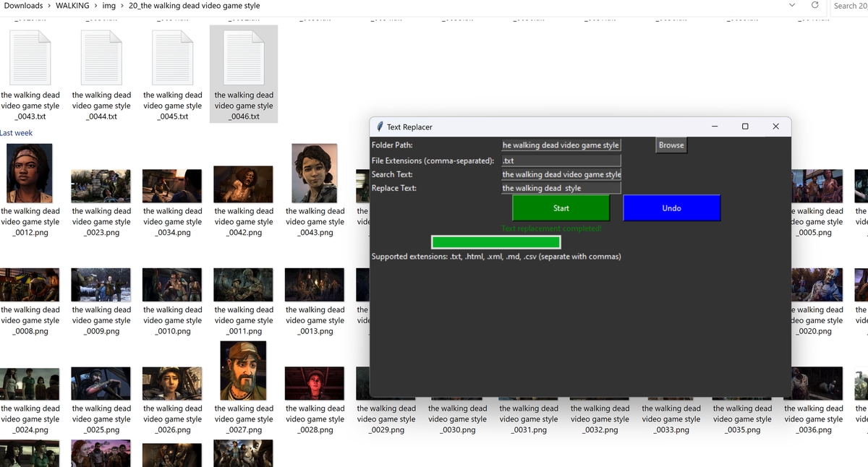Select the highlighted _0046.txt file icon

coord(244,59)
